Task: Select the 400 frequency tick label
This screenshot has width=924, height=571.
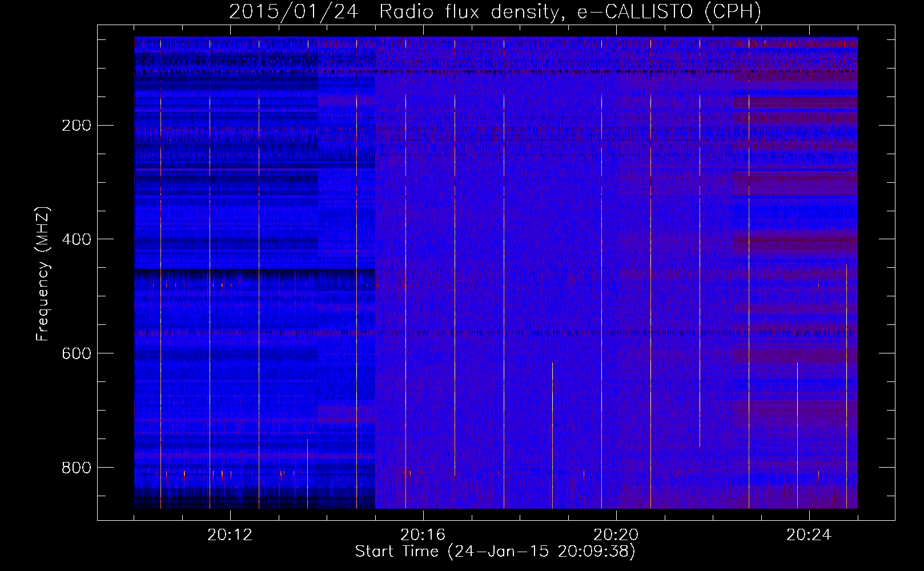Action: pyautogui.click(x=77, y=239)
